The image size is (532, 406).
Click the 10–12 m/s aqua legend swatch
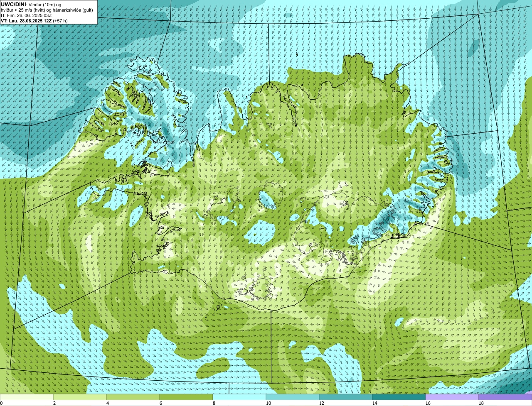click(293, 397)
